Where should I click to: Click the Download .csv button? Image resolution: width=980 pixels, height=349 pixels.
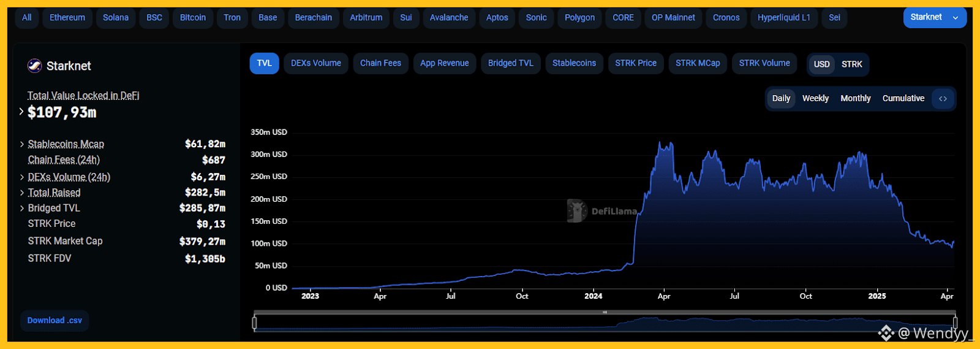(55, 321)
